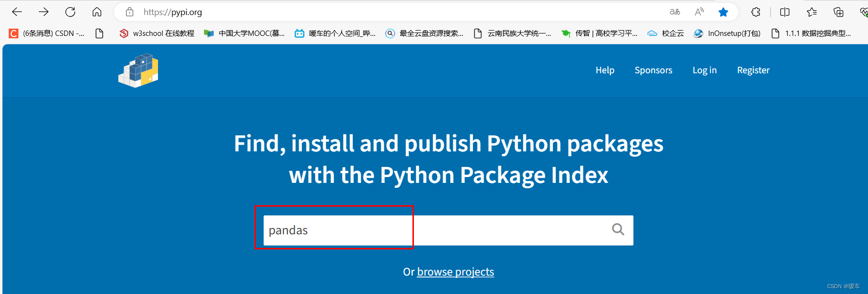
Task: Open the 暖车的个人空间 bookmark
Action: point(335,33)
